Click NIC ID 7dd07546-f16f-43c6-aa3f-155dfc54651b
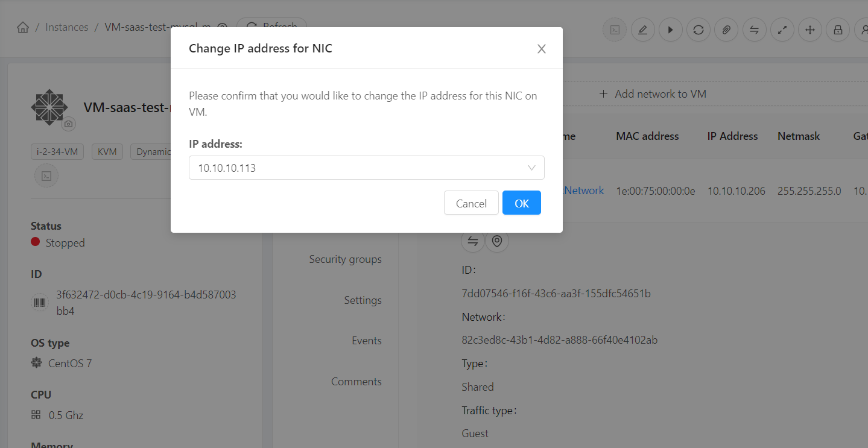The width and height of the screenshot is (868, 448). coord(556,294)
